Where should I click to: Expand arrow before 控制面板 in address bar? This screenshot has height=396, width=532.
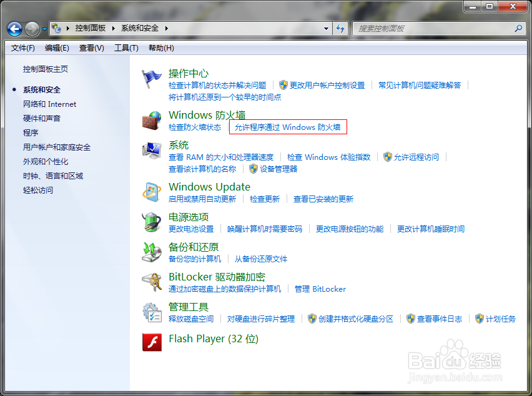(68, 29)
